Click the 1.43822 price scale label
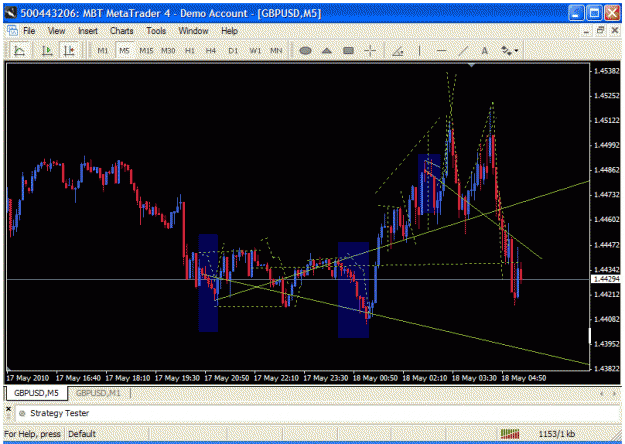Image resolution: width=625 pixels, height=444 pixels. click(607, 368)
